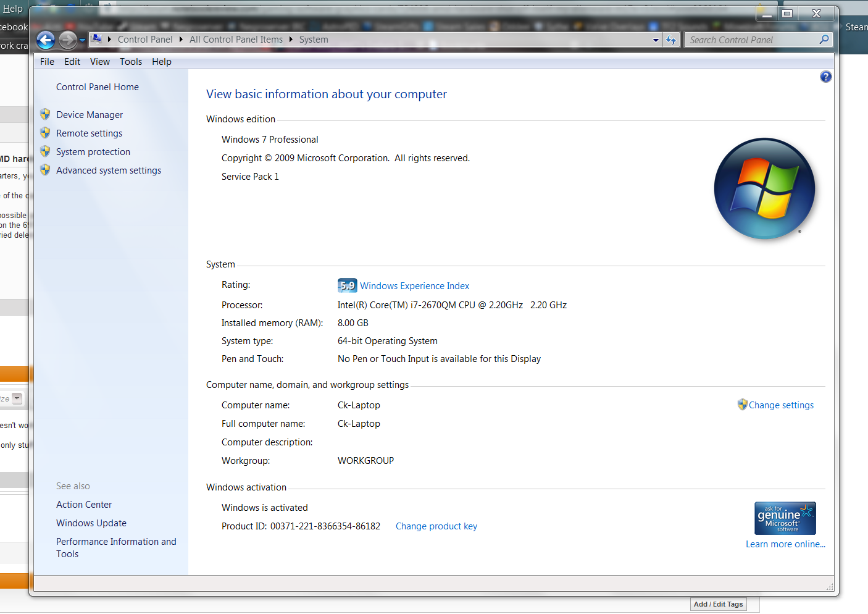Click shield icon beside Remote settings
Screen dimensions: 868x614
coord(45,133)
